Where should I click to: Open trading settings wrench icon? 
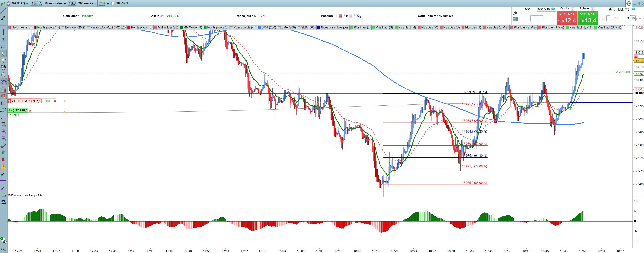click(x=515, y=13)
